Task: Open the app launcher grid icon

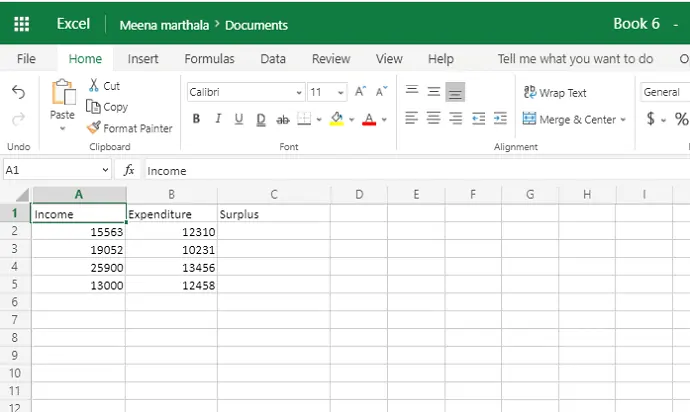Action: pos(21,24)
